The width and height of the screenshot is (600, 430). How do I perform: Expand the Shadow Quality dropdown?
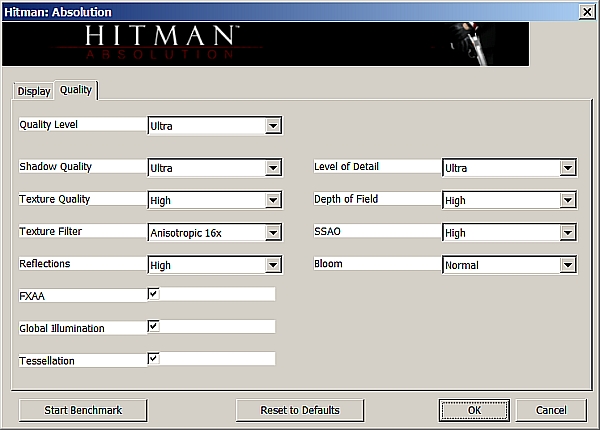click(x=214, y=168)
